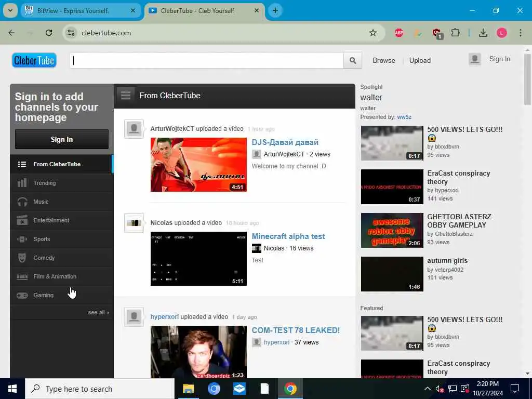This screenshot has width=532, height=399.
Task: Click Nicolas's feed avatar
Action: (x=134, y=223)
